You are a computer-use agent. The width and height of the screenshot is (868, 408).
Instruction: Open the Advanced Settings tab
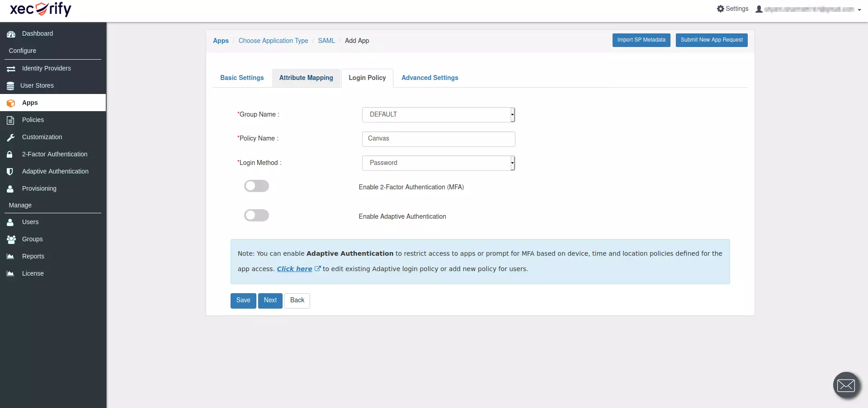coord(429,78)
